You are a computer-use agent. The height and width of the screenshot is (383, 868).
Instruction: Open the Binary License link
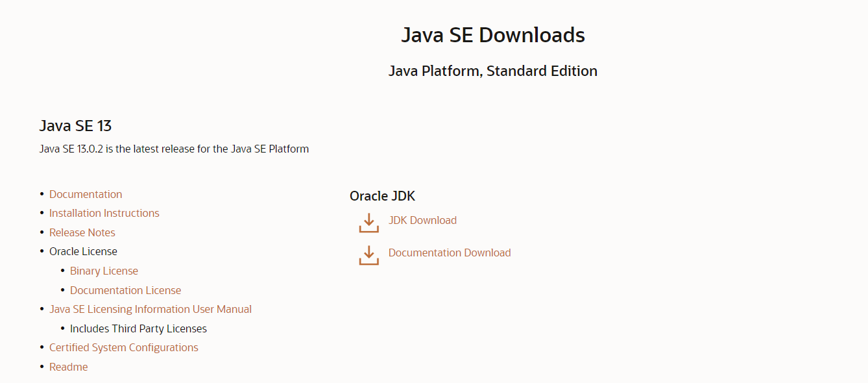click(104, 271)
